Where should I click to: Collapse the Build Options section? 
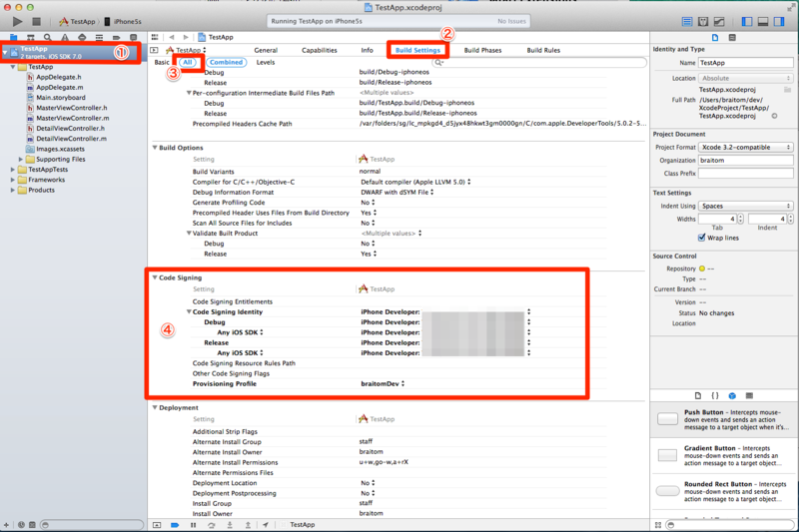[155, 148]
